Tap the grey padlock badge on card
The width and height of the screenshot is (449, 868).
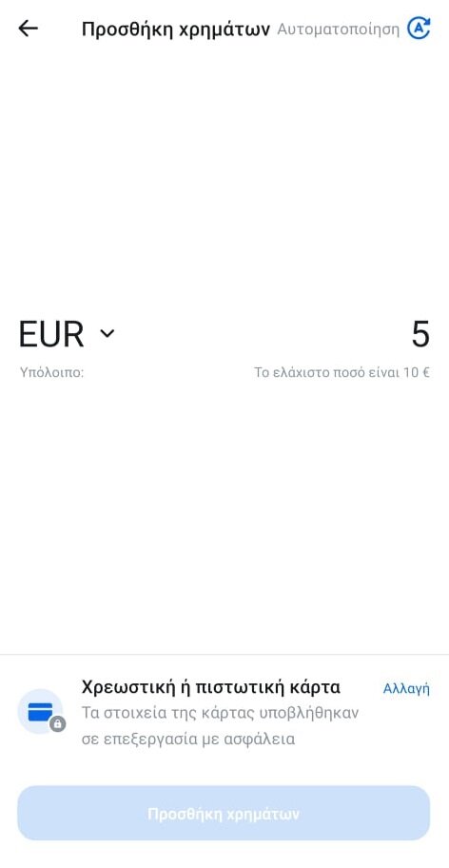tap(57, 723)
